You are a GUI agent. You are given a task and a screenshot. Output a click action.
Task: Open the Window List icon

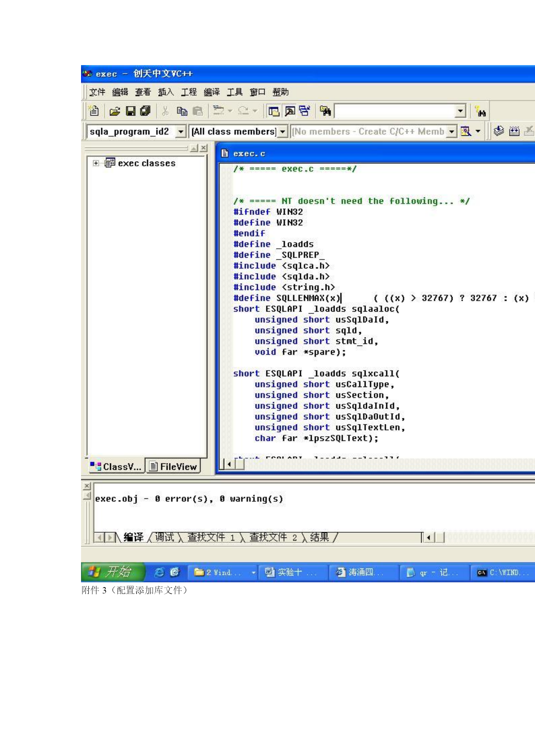tap(305, 112)
